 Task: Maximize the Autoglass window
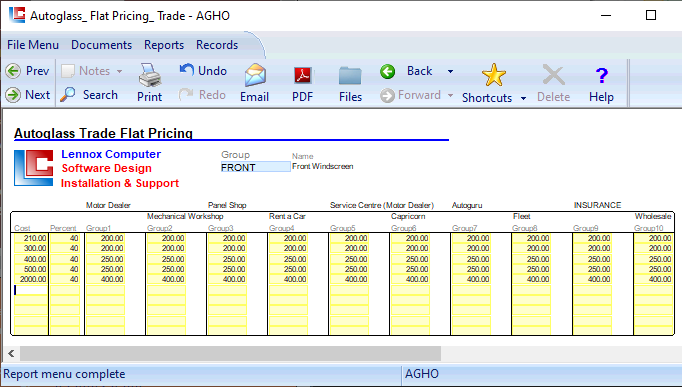pyautogui.click(x=651, y=15)
